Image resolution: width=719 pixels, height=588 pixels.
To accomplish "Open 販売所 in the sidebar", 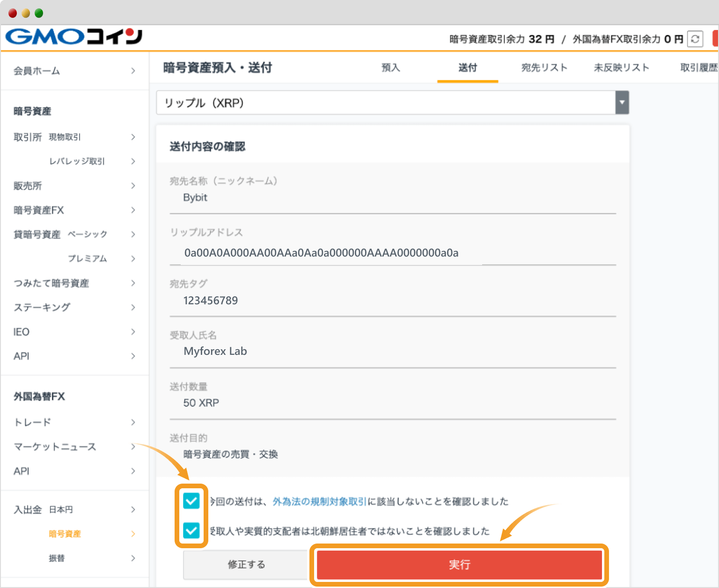I will coord(28,186).
